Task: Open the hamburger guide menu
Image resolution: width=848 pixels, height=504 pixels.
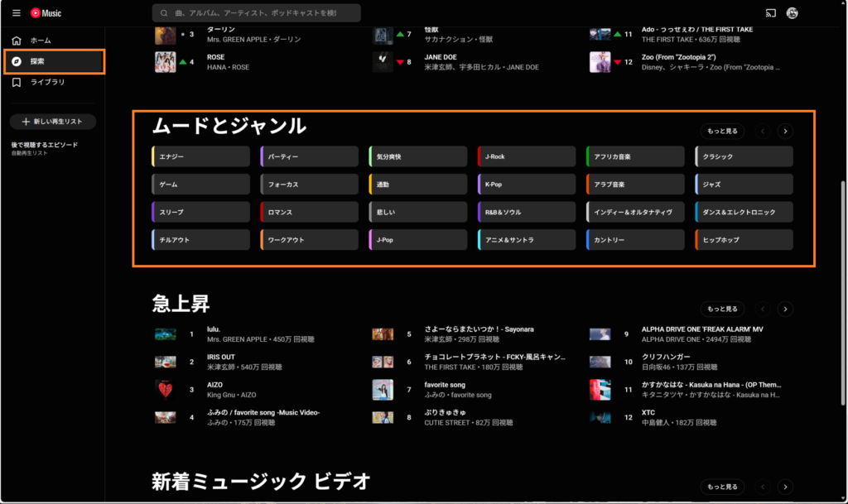Action: point(17,13)
